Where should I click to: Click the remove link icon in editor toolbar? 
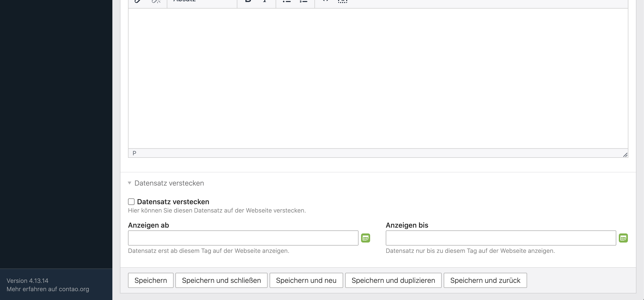click(x=156, y=1)
